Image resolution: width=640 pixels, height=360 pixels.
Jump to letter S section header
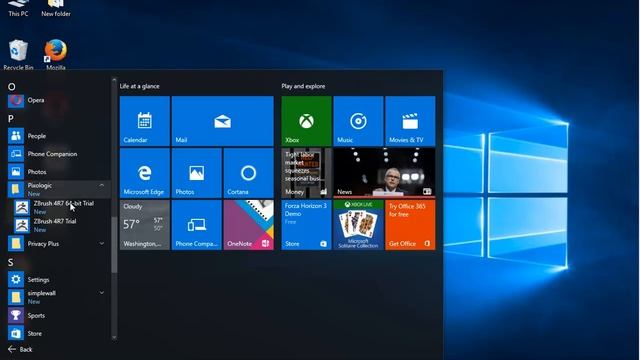click(x=11, y=263)
